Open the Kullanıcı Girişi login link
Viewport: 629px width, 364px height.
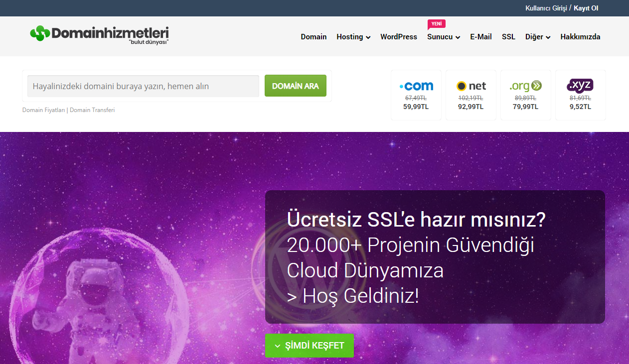coord(546,8)
